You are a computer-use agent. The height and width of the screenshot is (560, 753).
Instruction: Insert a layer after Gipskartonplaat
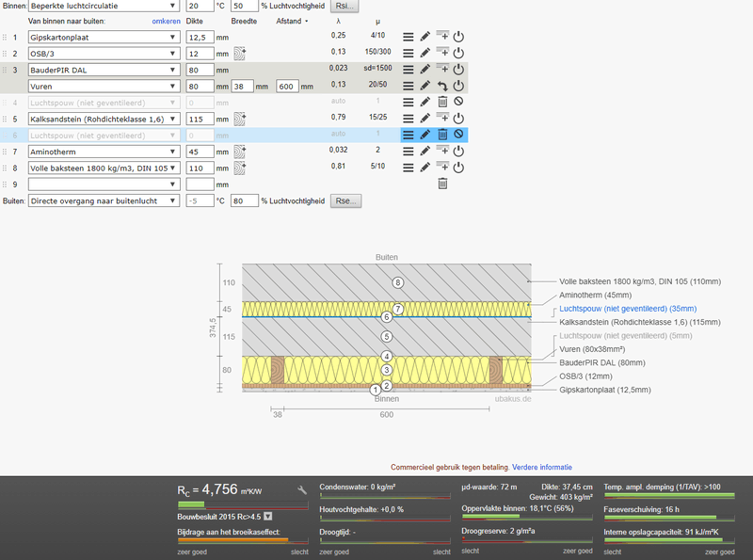pyautogui.click(x=442, y=36)
